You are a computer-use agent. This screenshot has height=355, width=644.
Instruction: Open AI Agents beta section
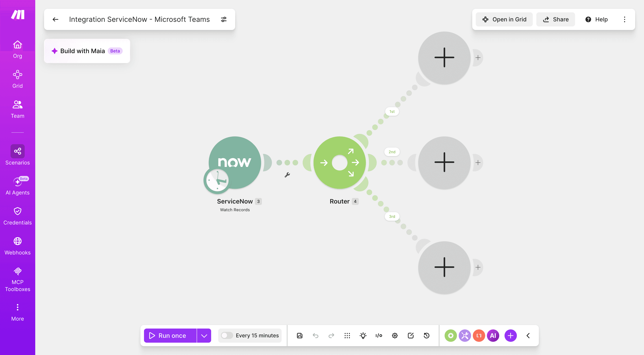(17, 186)
